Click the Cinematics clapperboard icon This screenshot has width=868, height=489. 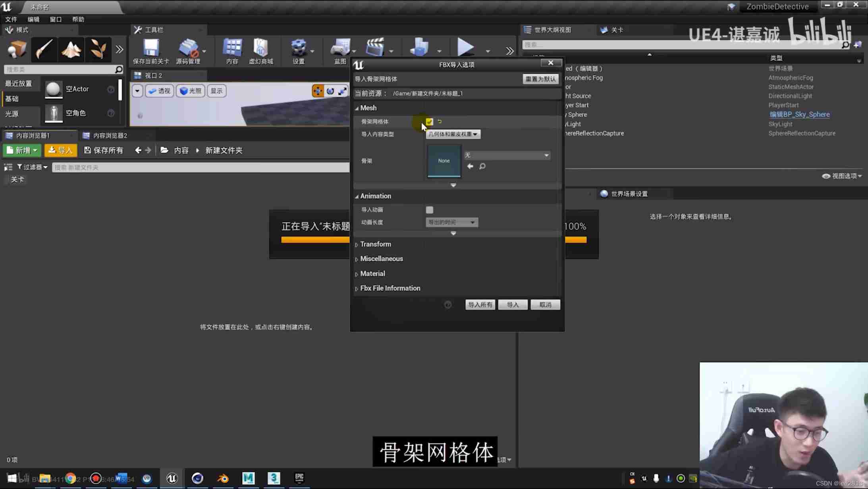click(x=375, y=48)
